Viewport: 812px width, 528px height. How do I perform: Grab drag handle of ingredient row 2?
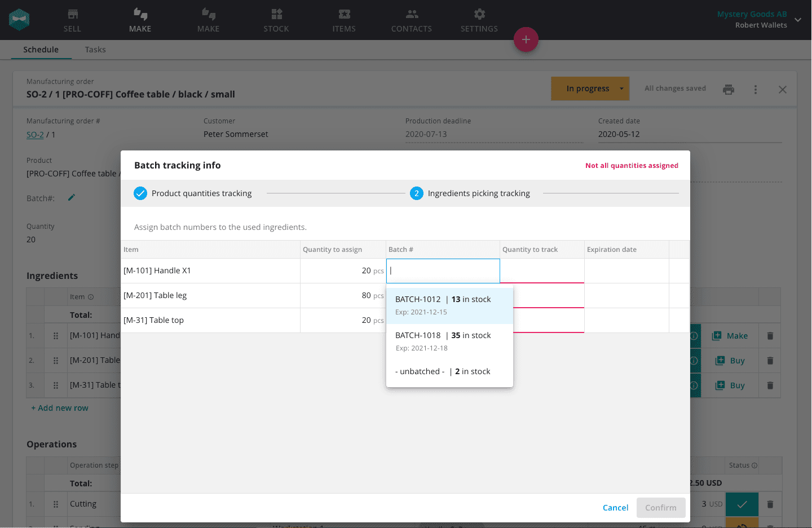point(56,361)
